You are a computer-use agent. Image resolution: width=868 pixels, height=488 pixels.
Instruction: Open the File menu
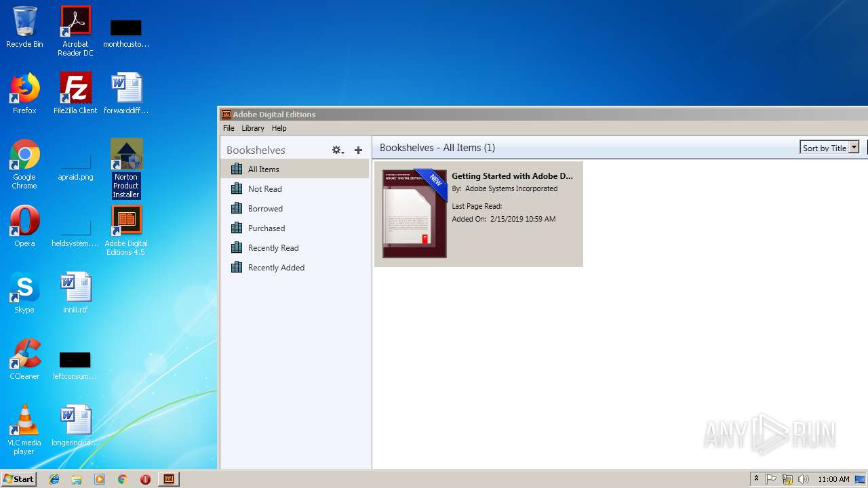pos(229,128)
